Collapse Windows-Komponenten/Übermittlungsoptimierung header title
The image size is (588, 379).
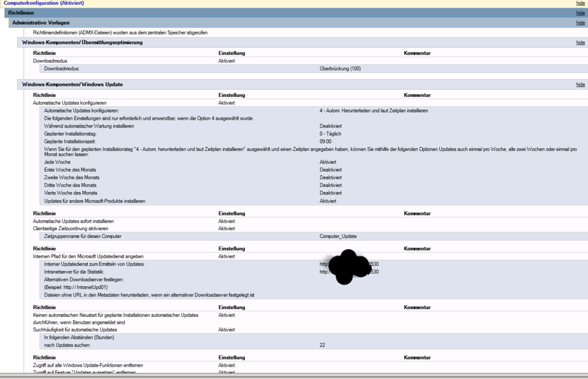tap(82, 42)
